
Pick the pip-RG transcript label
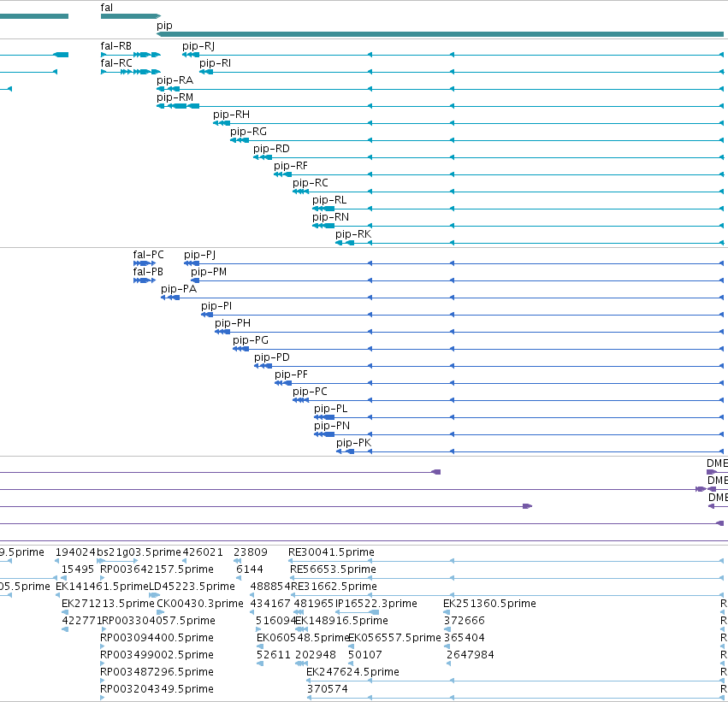(248, 132)
